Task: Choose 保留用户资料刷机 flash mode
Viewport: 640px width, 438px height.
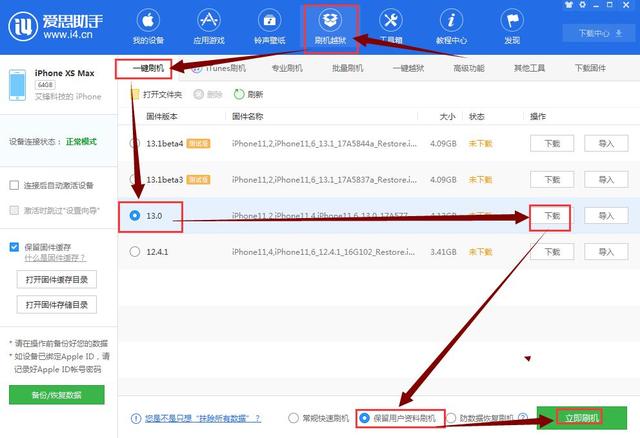Action: (364, 418)
